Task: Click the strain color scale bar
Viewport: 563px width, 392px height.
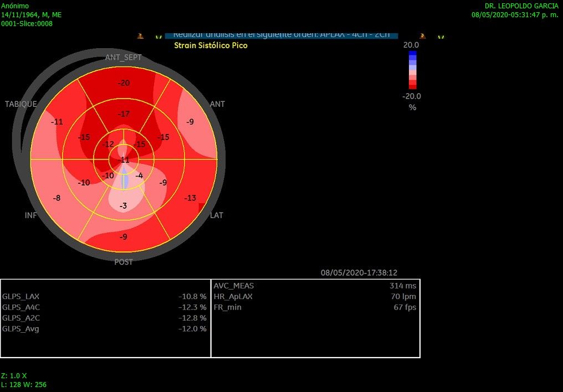Action: tap(412, 70)
